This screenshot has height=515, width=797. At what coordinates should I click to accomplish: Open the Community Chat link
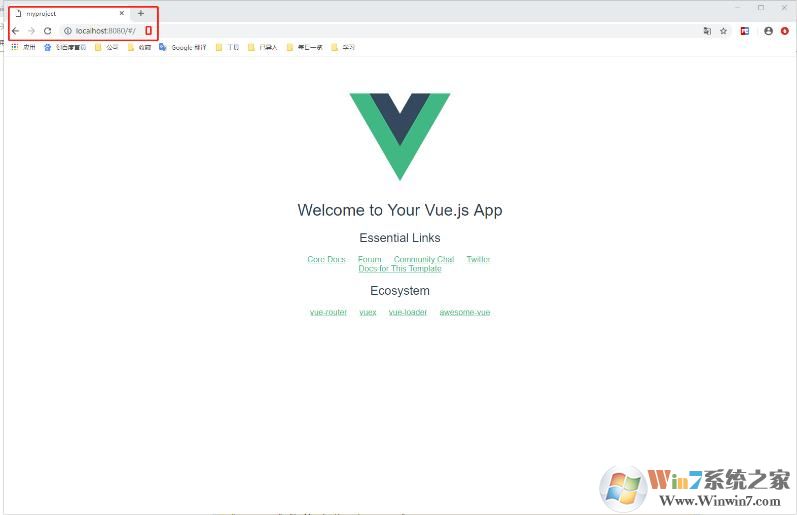pos(424,259)
